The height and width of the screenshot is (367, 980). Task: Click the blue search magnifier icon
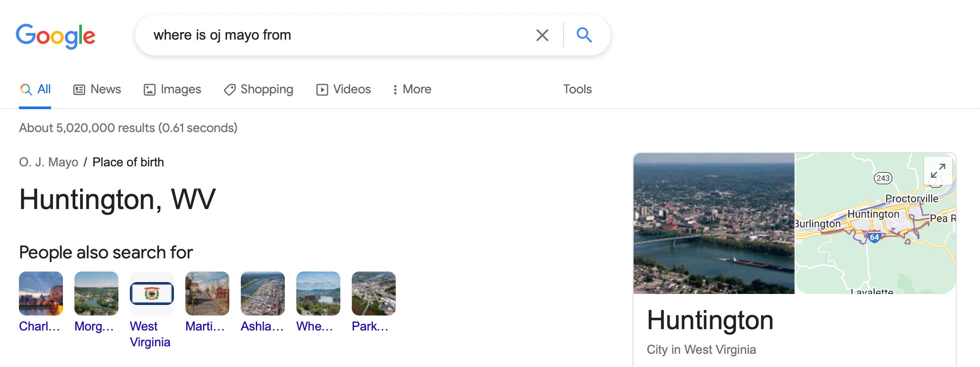pyautogui.click(x=584, y=35)
